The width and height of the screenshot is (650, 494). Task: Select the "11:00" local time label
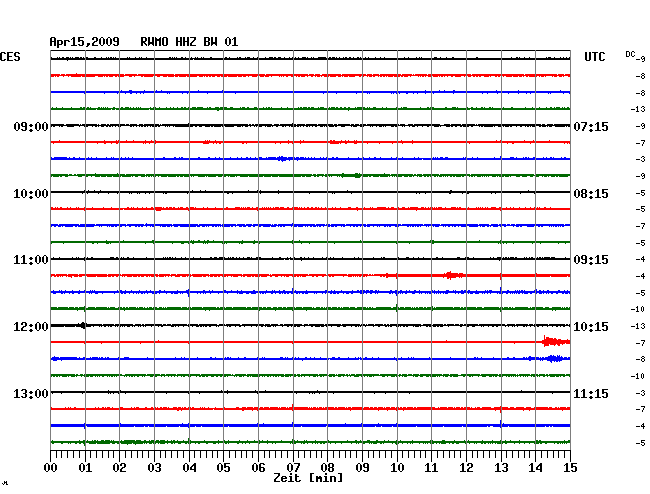(31, 260)
